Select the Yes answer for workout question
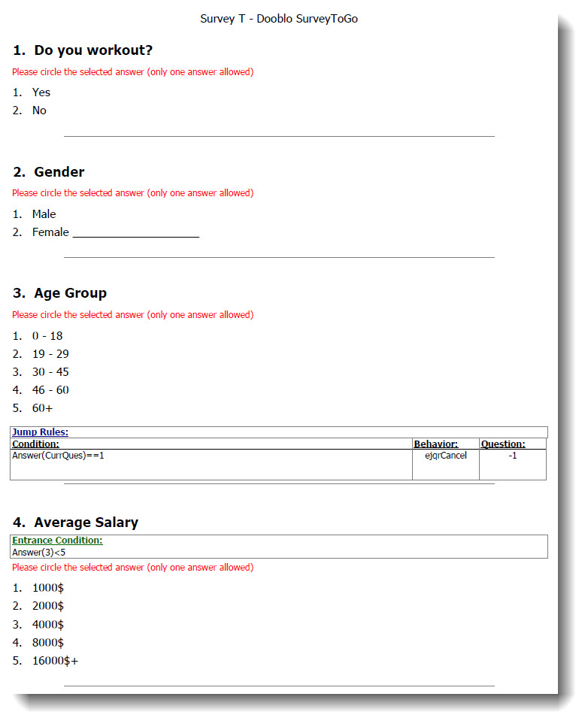 [41, 92]
